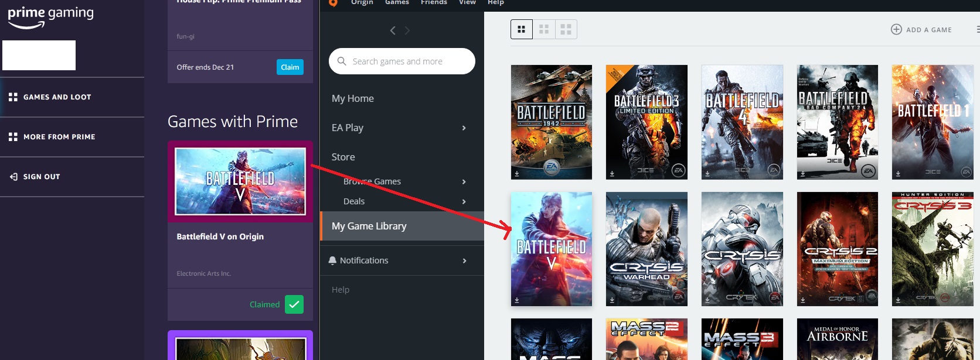Open Mass Effect 3 game tile
This screenshot has height=360, width=980.
(742, 340)
